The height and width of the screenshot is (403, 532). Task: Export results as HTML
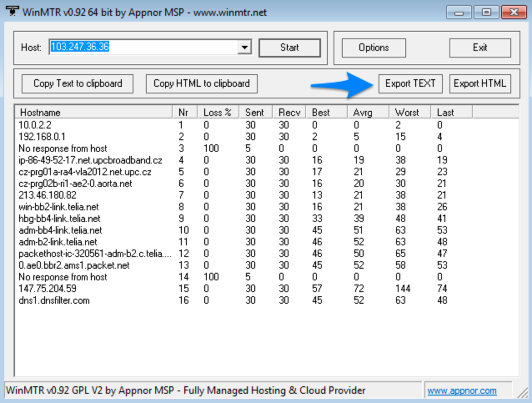pyautogui.click(x=480, y=83)
